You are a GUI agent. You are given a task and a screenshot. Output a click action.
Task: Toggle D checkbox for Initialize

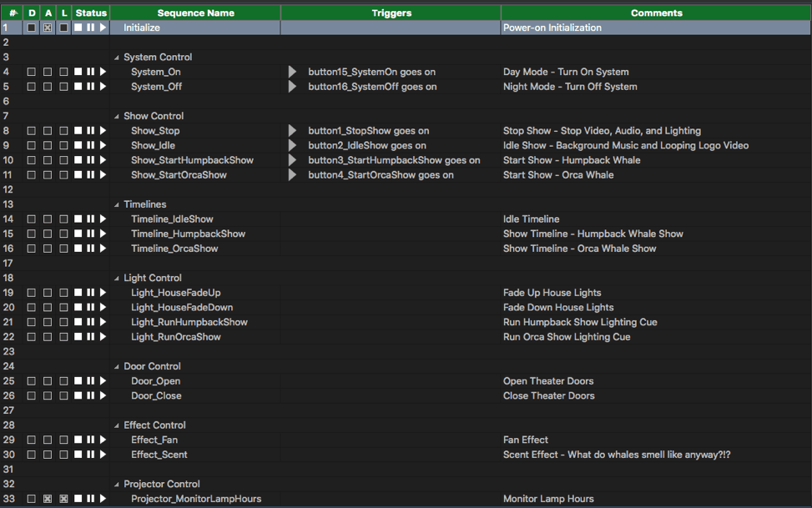(x=32, y=28)
